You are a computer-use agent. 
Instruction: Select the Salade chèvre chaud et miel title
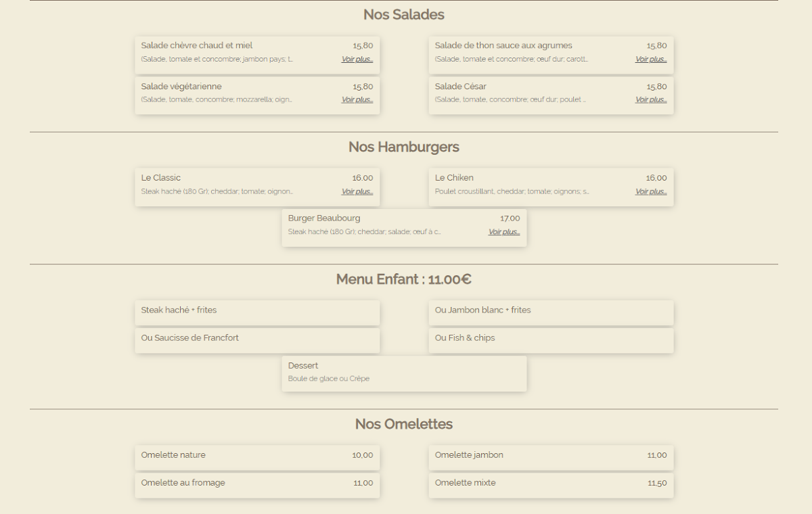[197, 46]
